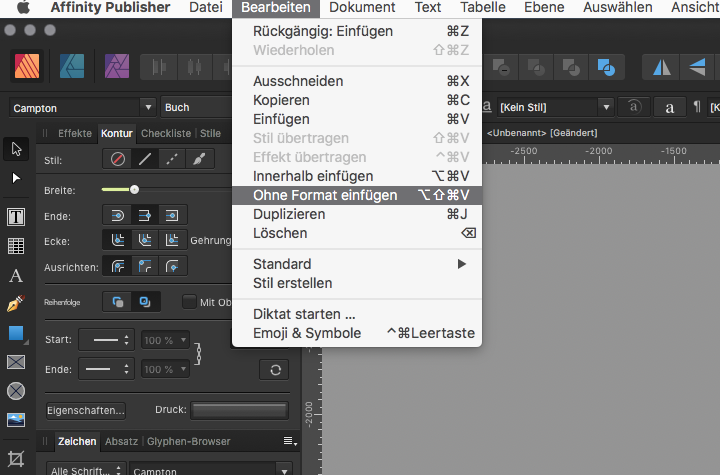Set stroke style to Texture Brush
Viewport: 720px width, 475px height.
tap(199, 159)
